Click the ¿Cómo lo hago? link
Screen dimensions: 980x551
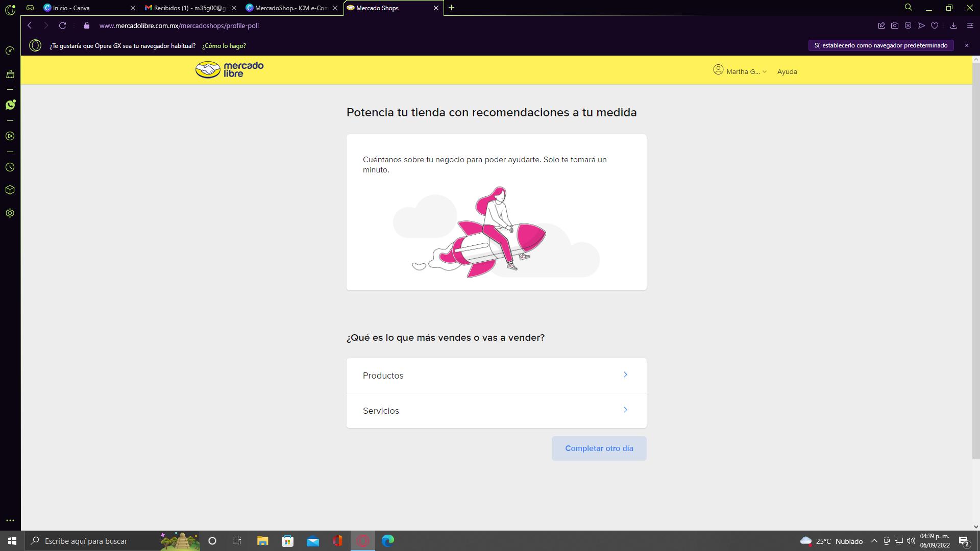(224, 46)
